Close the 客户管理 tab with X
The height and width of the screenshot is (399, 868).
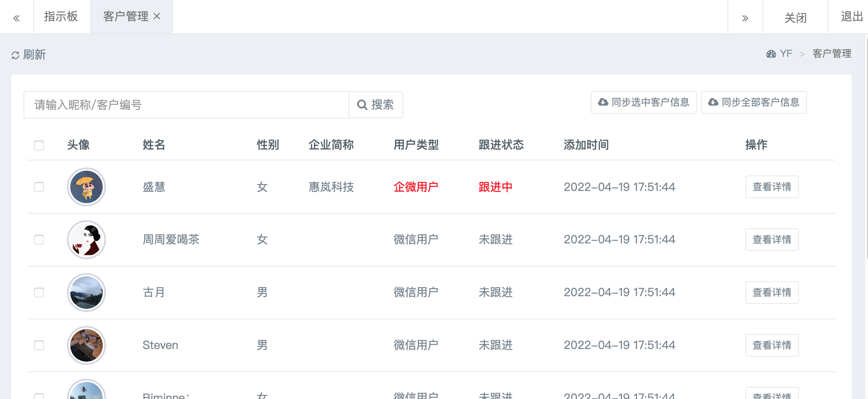click(x=157, y=16)
